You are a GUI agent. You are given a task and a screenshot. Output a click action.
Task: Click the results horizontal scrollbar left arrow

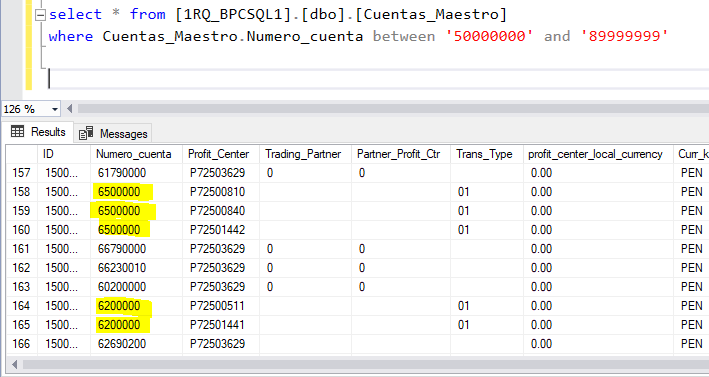coord(14,364)
